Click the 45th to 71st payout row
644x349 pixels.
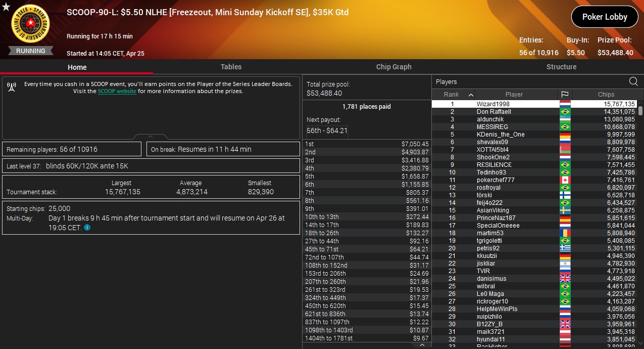(x=367, y=249)
